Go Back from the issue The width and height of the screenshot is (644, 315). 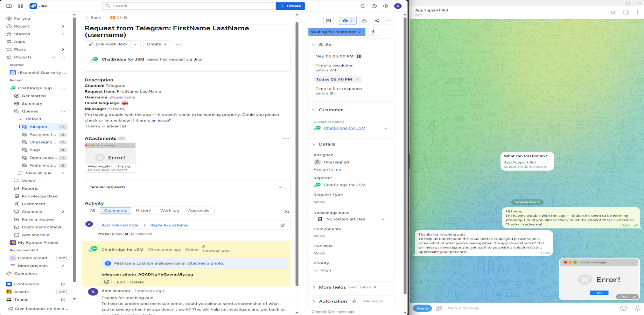[x=93, y=17]
